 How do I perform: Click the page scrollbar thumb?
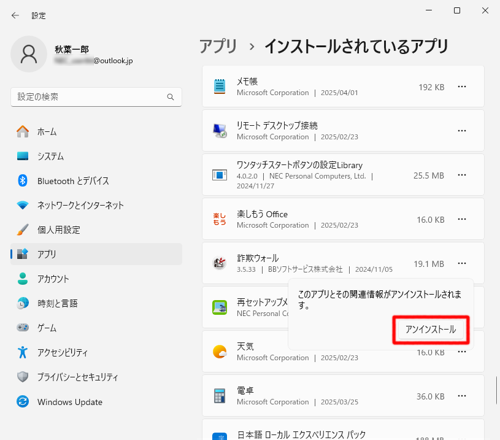[x=496, y=390]
